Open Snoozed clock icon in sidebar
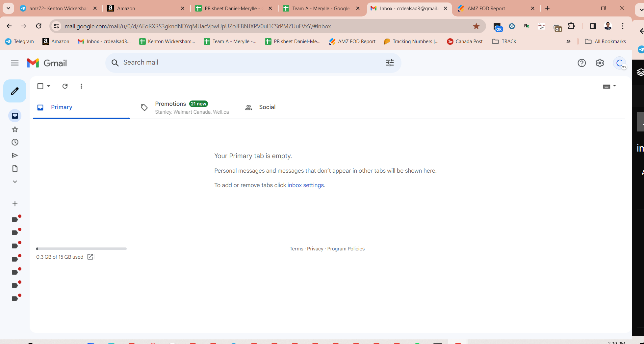Viewport: 644px width, 344px height. pos(15,142)
